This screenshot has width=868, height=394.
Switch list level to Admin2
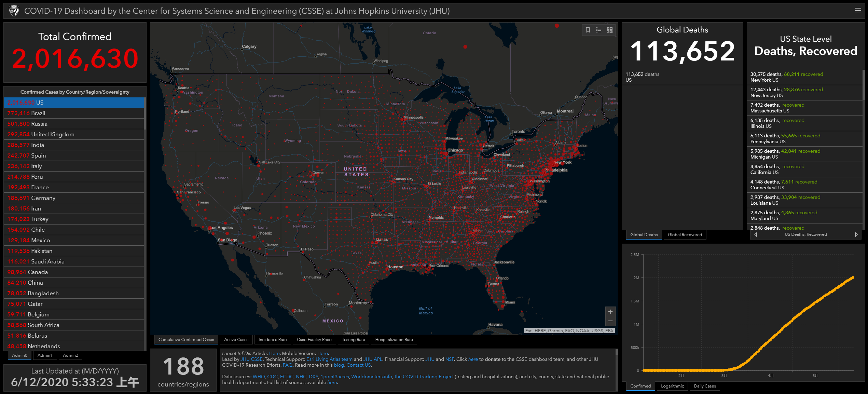pos(70,355)
